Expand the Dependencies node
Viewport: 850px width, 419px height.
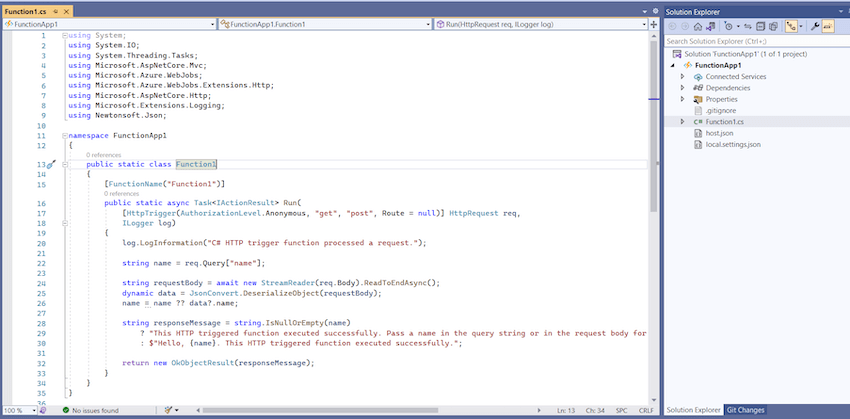point(682,88)
